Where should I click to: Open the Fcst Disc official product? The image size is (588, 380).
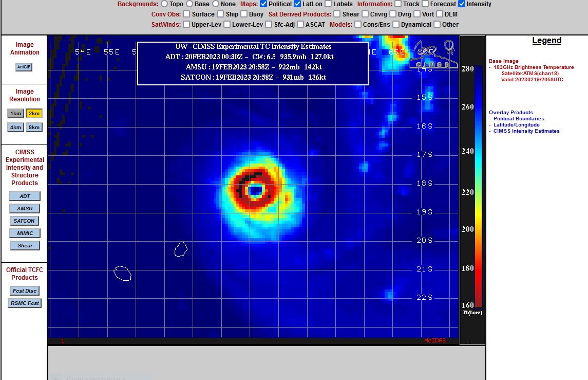[x=25, y=291]
